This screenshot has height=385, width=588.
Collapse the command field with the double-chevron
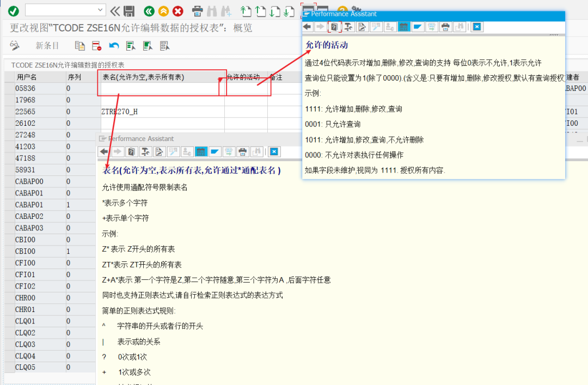[115, 11]
